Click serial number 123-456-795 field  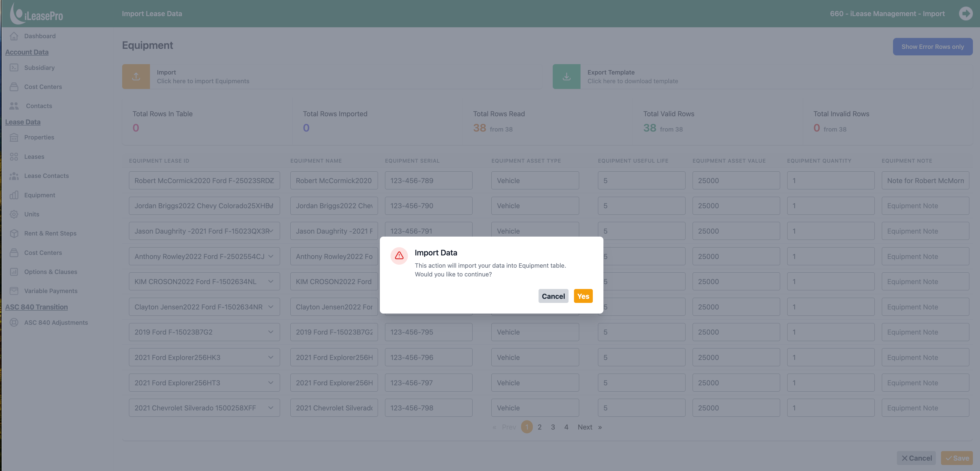tap(429, 332)
